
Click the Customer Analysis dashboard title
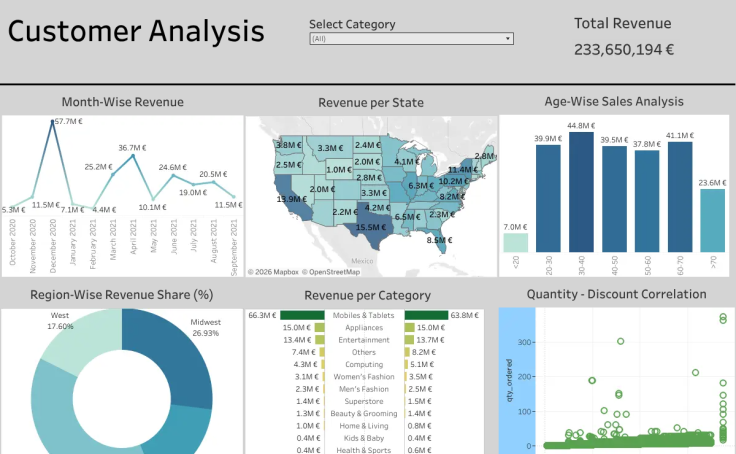(136, 31)
